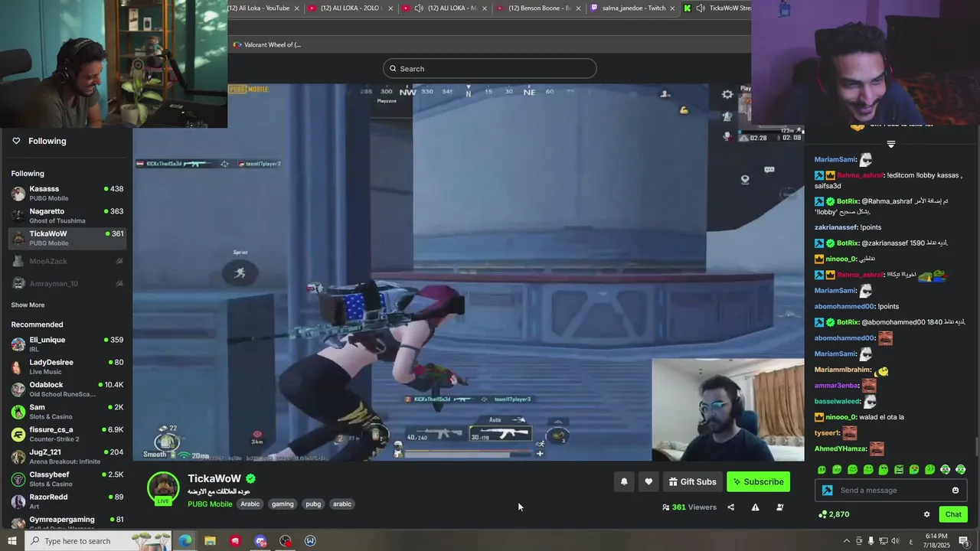Open Nagaretto channel in Following
This screenshot has width=980, height=551.
click(x=67, y=216)
